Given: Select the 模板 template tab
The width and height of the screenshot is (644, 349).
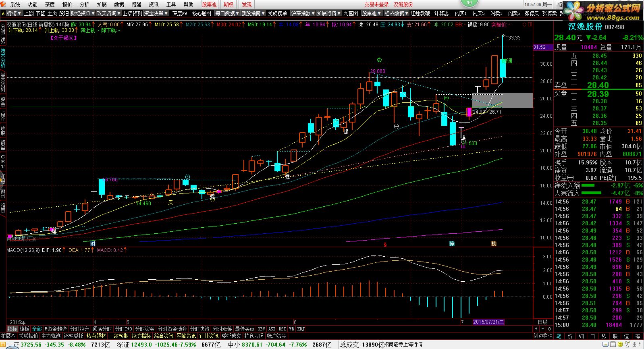Looking at the screenshot, I should click(25, 329).
